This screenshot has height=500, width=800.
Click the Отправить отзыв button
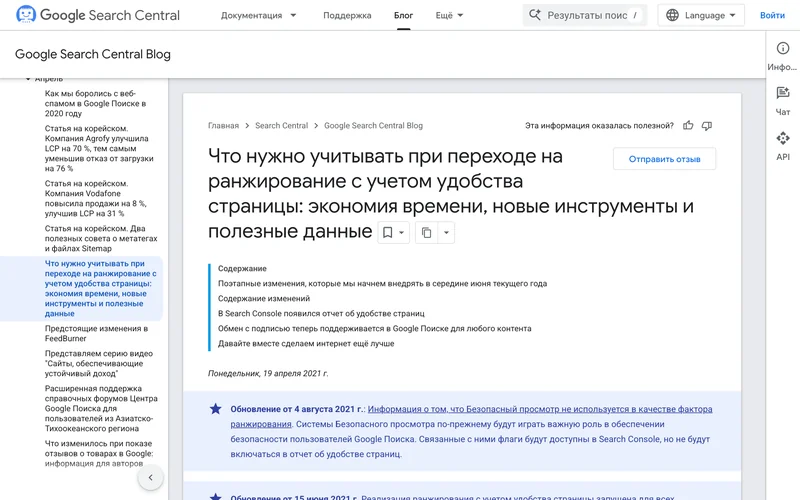664,159
